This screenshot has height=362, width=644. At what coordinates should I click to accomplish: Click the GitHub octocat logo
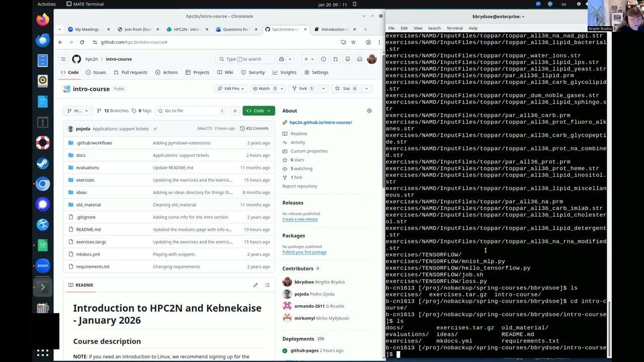pyautogui.click(x=76, y=59)
